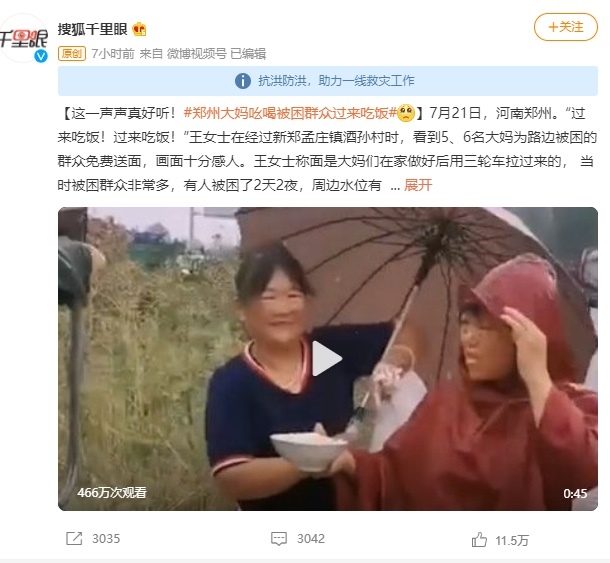Click the blue info icon in banner
610x563 pixels.
[x=243, y=81]
